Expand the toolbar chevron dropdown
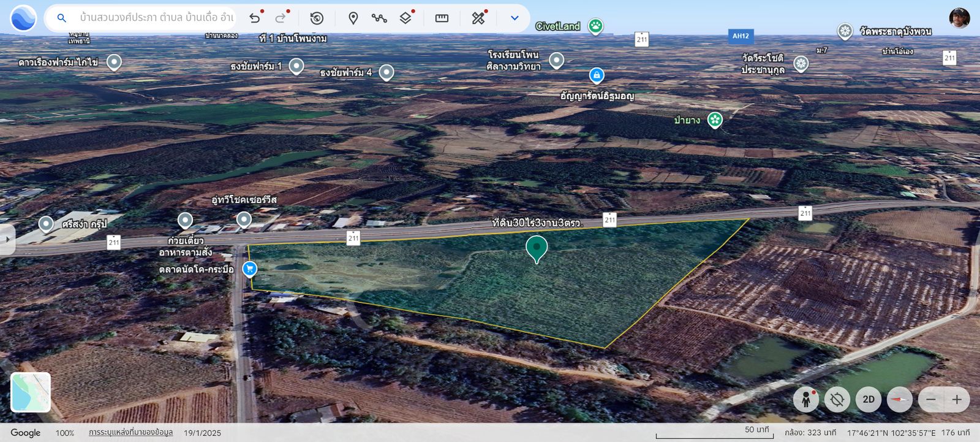This screenshot has height=442, width=980. coord(514,18)
